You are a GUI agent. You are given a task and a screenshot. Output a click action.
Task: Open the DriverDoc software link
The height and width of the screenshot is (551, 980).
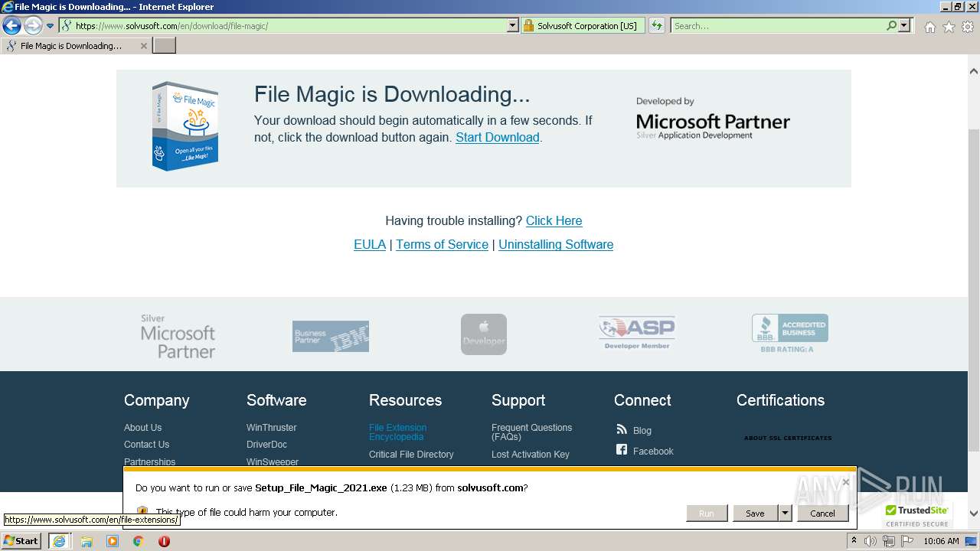266,445
